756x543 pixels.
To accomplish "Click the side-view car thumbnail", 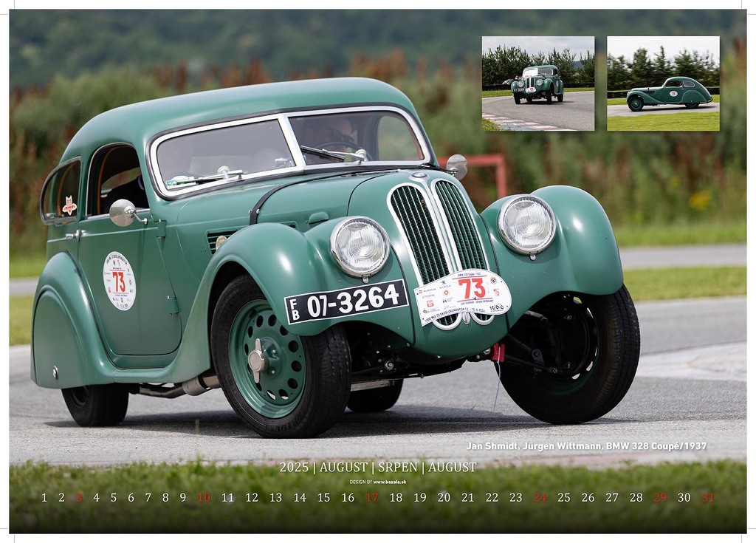I will (662, 83).
